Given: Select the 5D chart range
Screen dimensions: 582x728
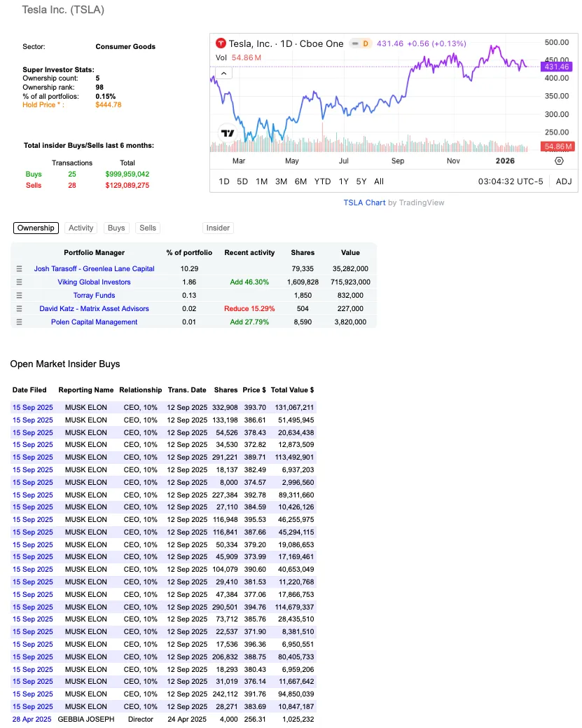Looking at the screenshot, I should pyautogui.click(x=242, y=181).
